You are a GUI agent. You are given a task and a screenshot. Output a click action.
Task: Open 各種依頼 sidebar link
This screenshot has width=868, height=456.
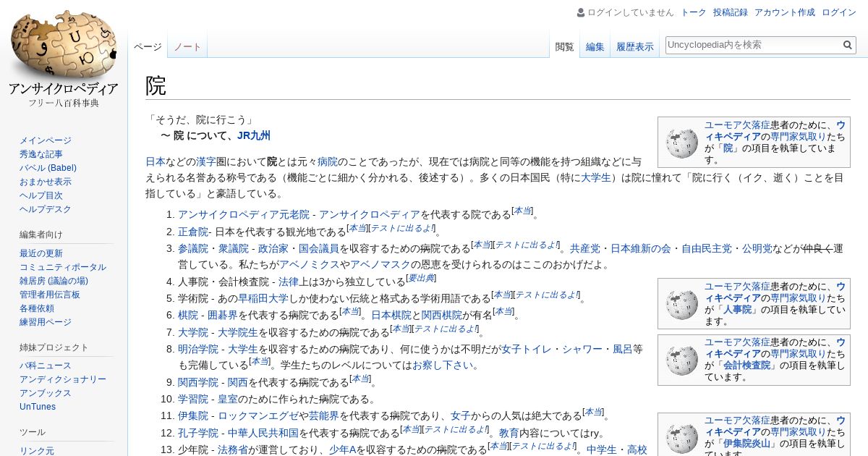(37, 308)
